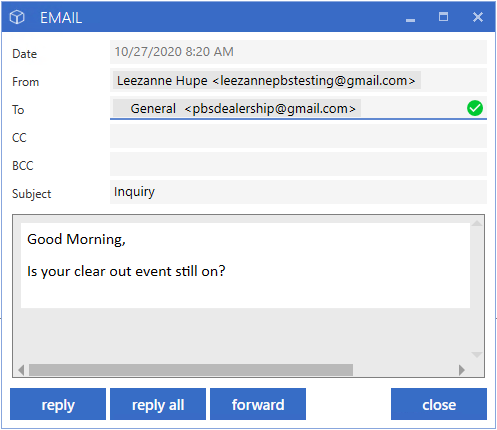Minimize the EMAIL window
Image resolution: width=497 pixels, height=430 pixels.
coord(410,20)
